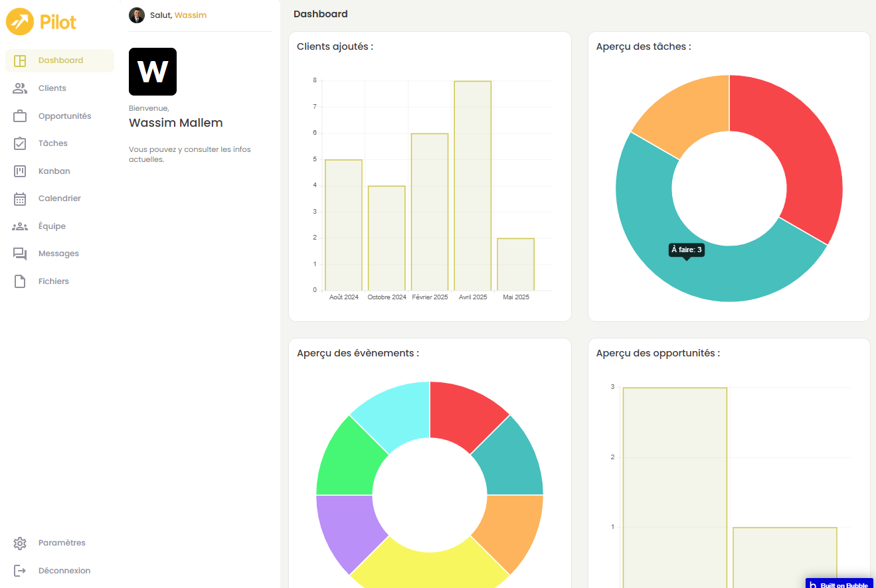Click the "Aperçu des tâches :" card title

click(644, 46)
